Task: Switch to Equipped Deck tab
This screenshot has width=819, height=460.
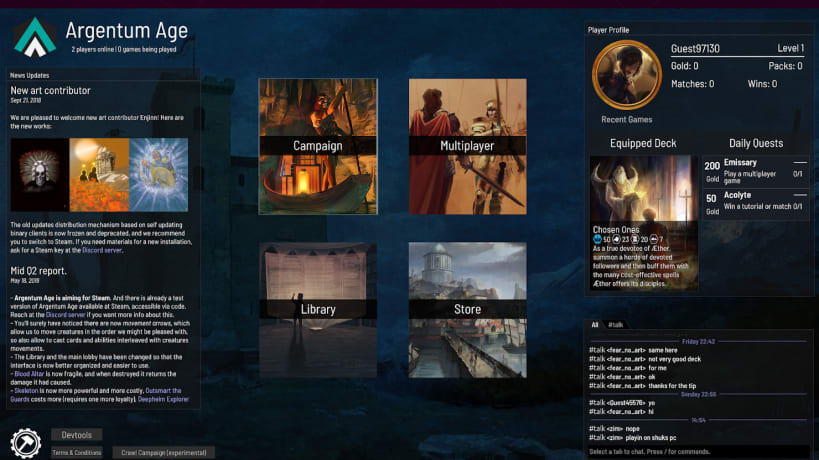Action: coord(643,143)
